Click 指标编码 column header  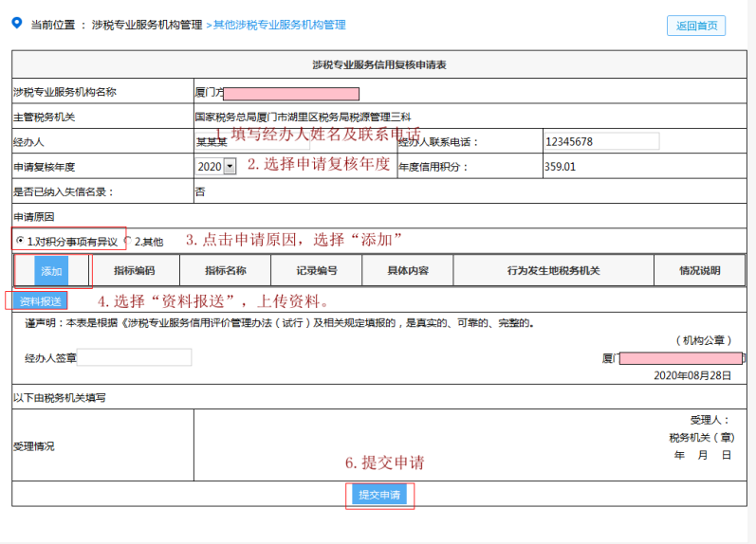tap(135, 271)
